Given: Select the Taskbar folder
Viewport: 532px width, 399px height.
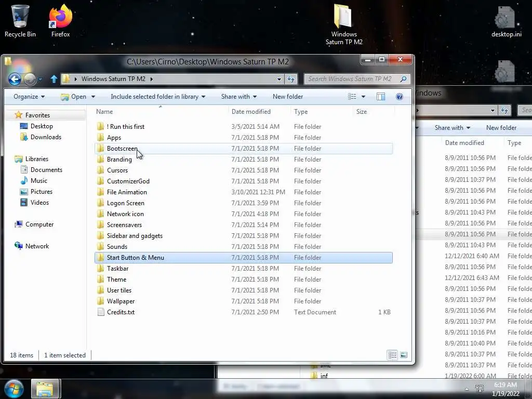Looking at the screenshot, I should tap(243, 269).
